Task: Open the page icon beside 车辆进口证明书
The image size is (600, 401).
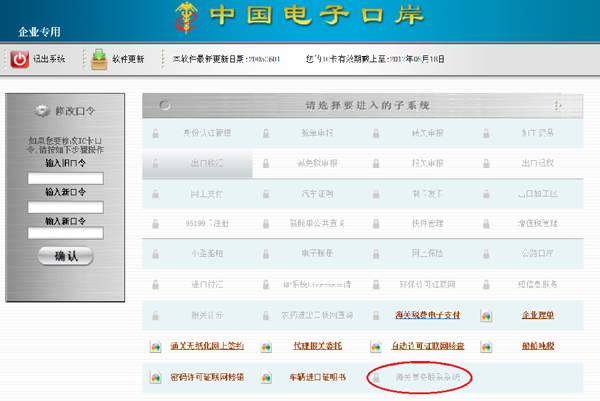Action: (x=266, y=377)
